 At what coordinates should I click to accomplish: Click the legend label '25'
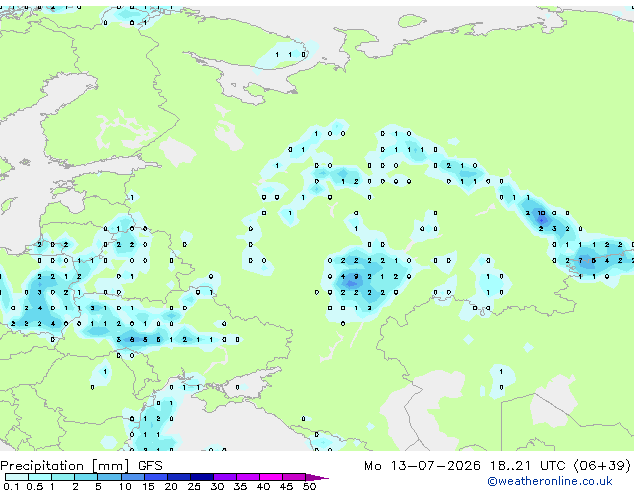pos(194,486)
